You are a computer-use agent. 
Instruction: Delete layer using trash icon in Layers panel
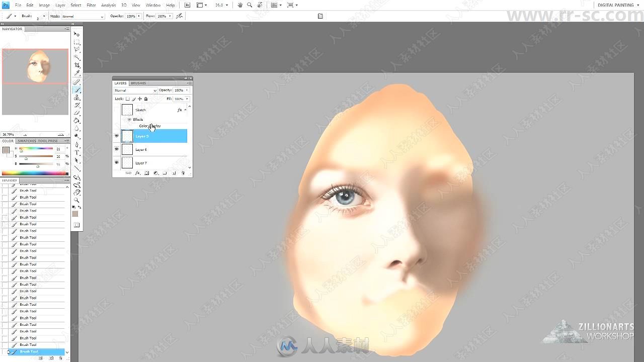183,173
